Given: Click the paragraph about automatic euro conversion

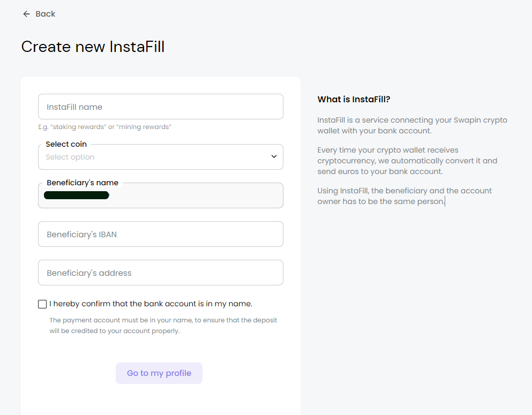Looking at the screenshot, I should tap(407, 161).
